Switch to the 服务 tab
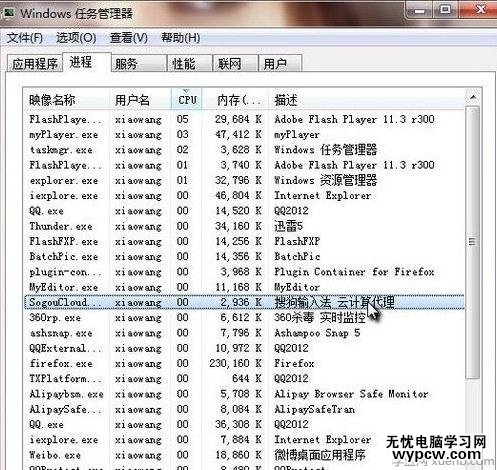Screen dimensions: 497x470 pos(139,64)
